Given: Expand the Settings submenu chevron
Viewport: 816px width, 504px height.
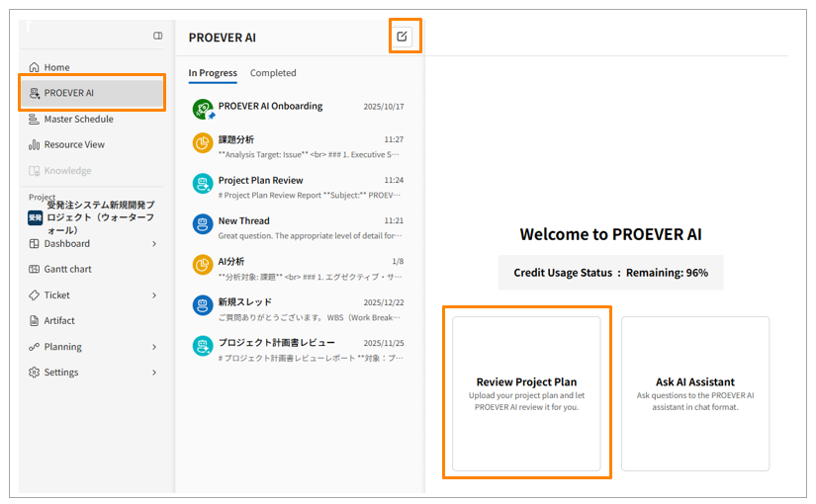Looking at the screenshot, I should point(154,373).
